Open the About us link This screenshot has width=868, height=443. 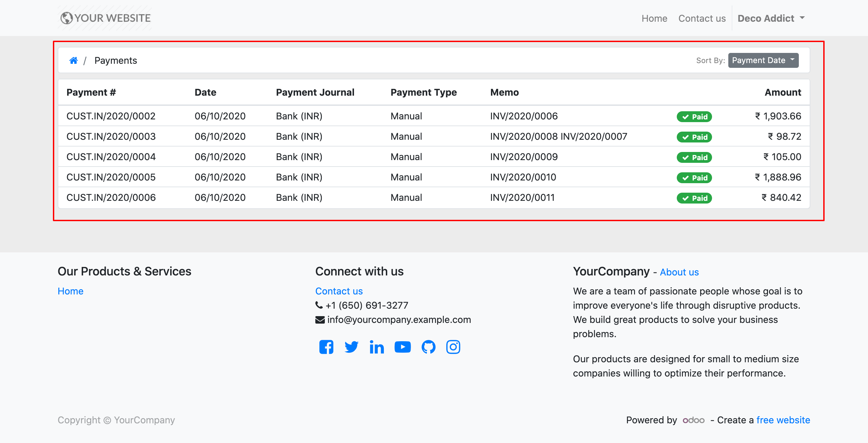click(x=679, y=272)
